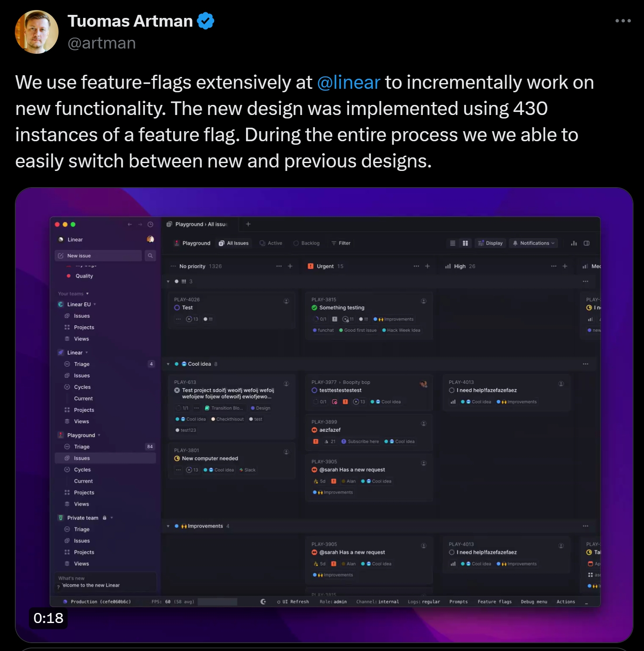Click the Hack Week Idea label
This screenshot has width=644, height=651.
pos(401,331)
